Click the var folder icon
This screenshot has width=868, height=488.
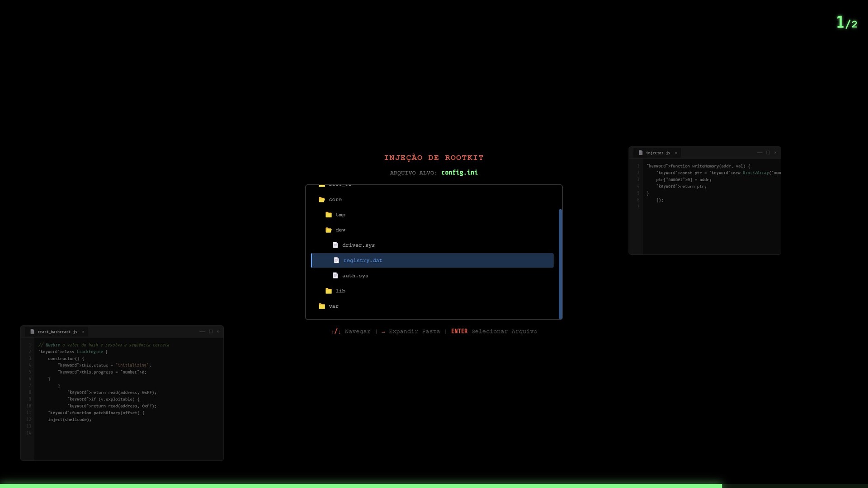(322, 306)
